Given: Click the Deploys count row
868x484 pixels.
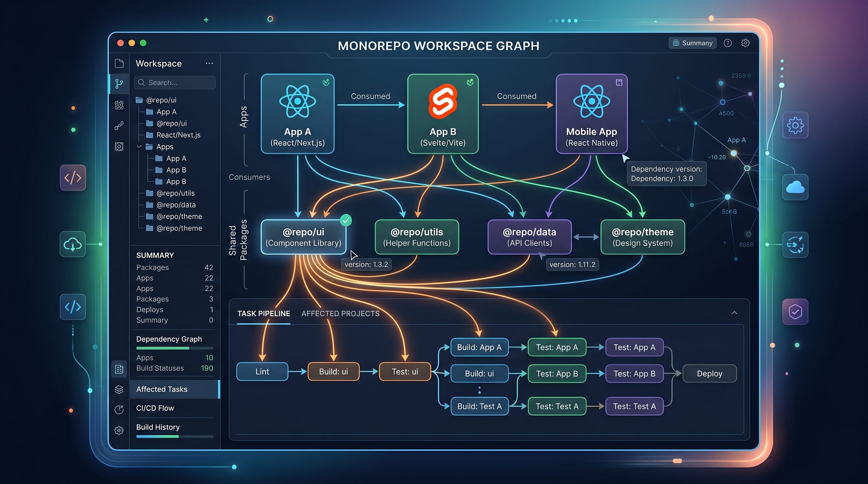Looking at the screenshot, I should pos(174,310).
